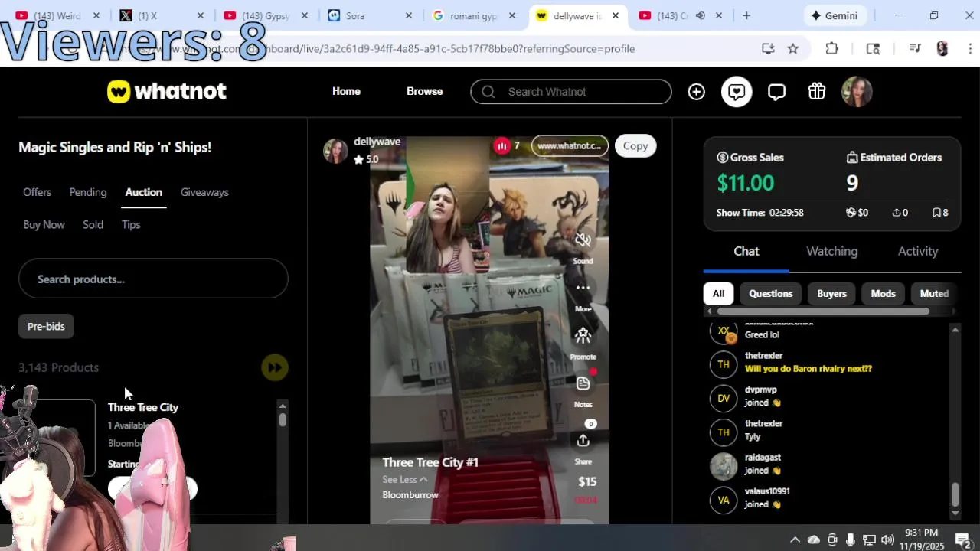Switch to Offers tab

(37, 192)
